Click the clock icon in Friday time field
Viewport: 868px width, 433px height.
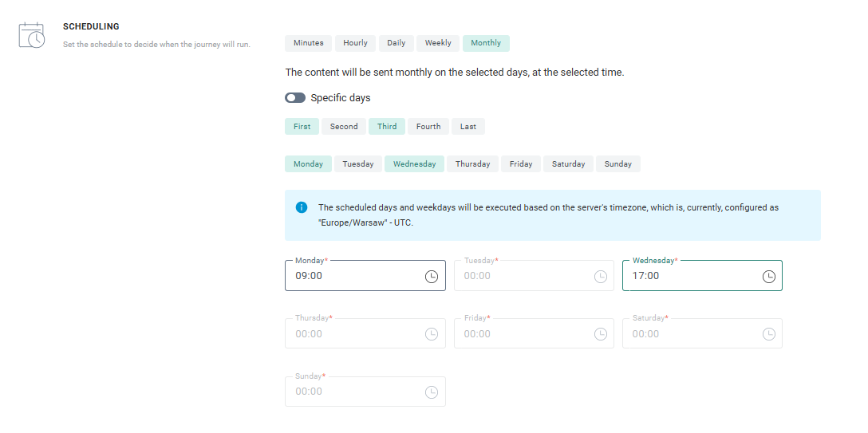coord(600,334)
